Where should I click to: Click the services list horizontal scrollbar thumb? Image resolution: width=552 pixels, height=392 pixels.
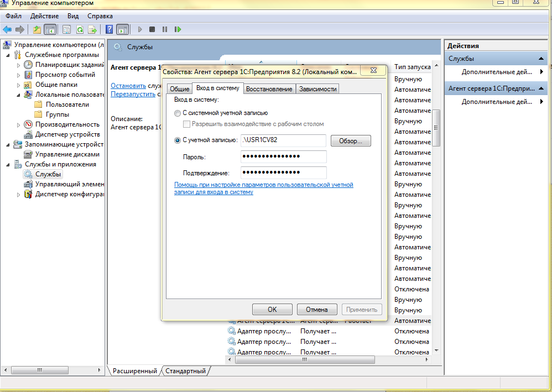pyautogui.click(x=305, y=359)
